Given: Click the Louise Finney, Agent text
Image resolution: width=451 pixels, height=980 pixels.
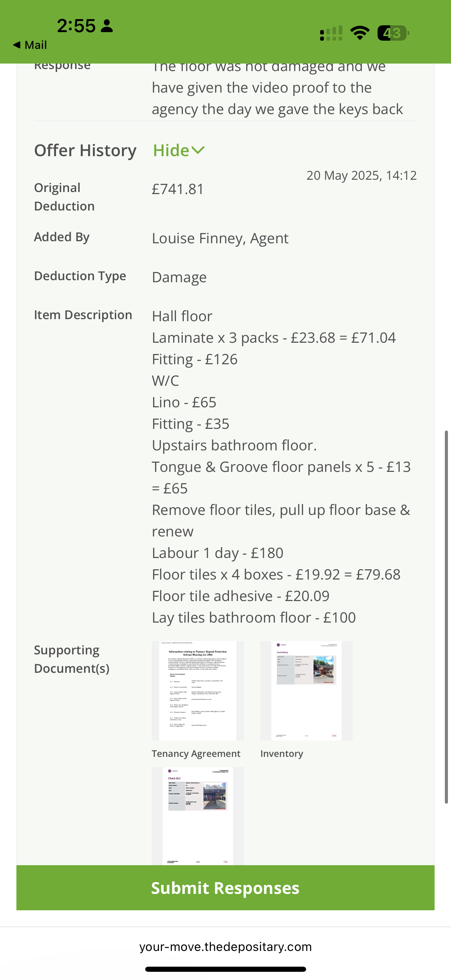Looking at the screenshot, I should tap(220, 239).
